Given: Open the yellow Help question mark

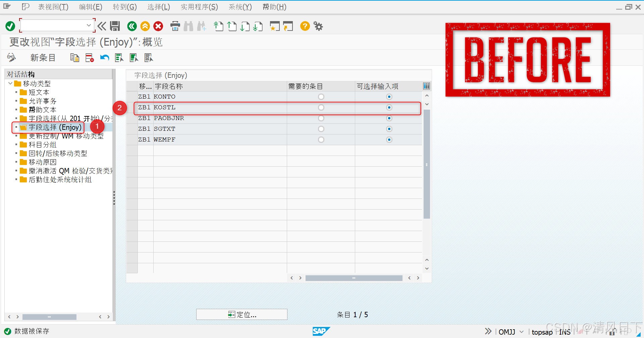Looking at the screenshot, I should coord(305,26).
